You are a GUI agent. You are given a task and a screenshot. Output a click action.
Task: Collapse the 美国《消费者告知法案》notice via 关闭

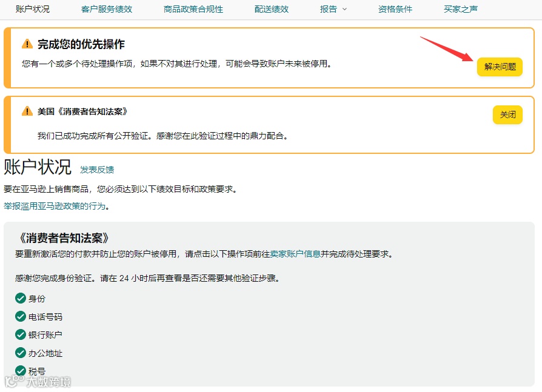(x=507, y=114)
